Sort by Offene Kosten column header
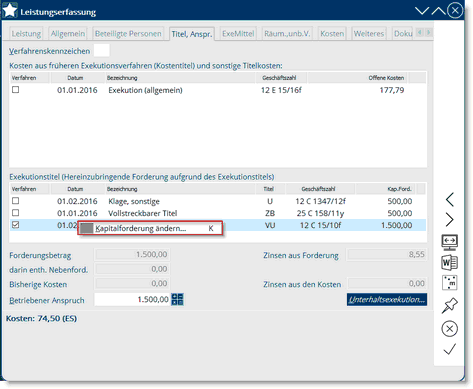Screen dimensions: 473x389 tap(358, 78)
